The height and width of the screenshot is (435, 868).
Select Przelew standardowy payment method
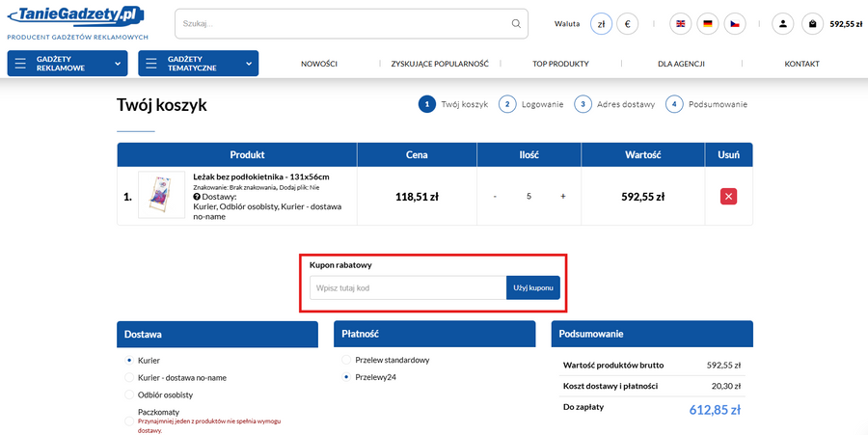[347, 360]
